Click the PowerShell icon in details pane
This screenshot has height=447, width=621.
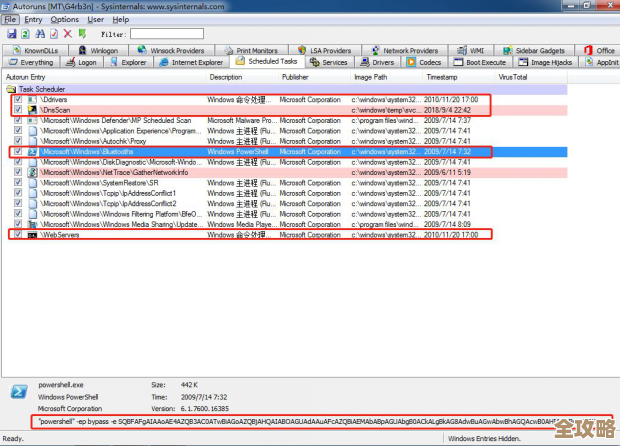17,391
